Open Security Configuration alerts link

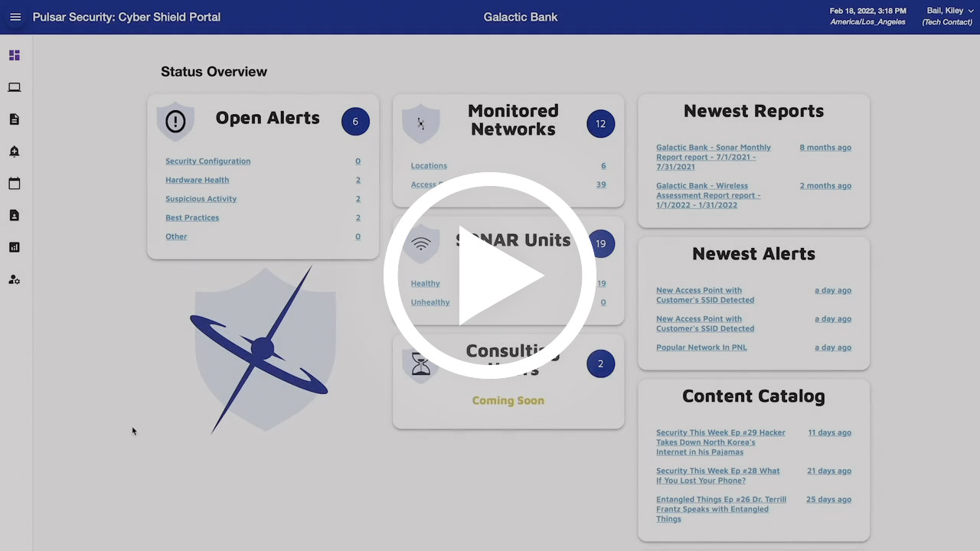(207, 161)
